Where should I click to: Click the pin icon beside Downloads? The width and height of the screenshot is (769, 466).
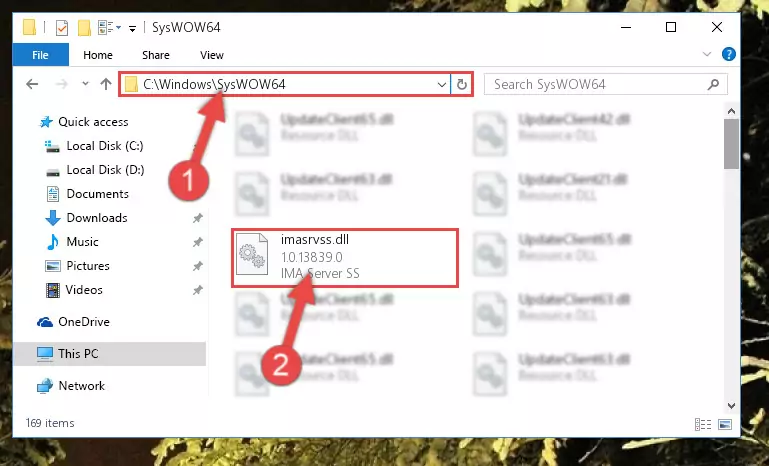[198, 218]
